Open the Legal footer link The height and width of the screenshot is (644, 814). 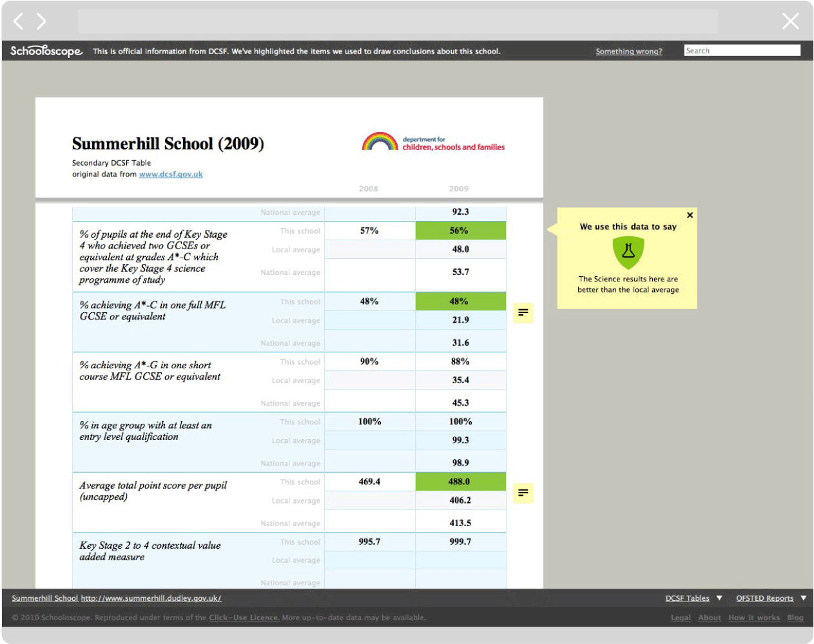click(681, 618)
